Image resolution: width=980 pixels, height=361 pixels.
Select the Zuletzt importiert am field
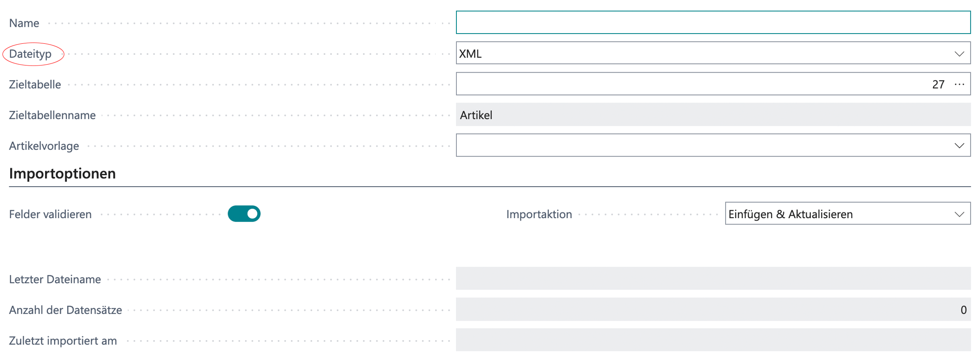713,340
